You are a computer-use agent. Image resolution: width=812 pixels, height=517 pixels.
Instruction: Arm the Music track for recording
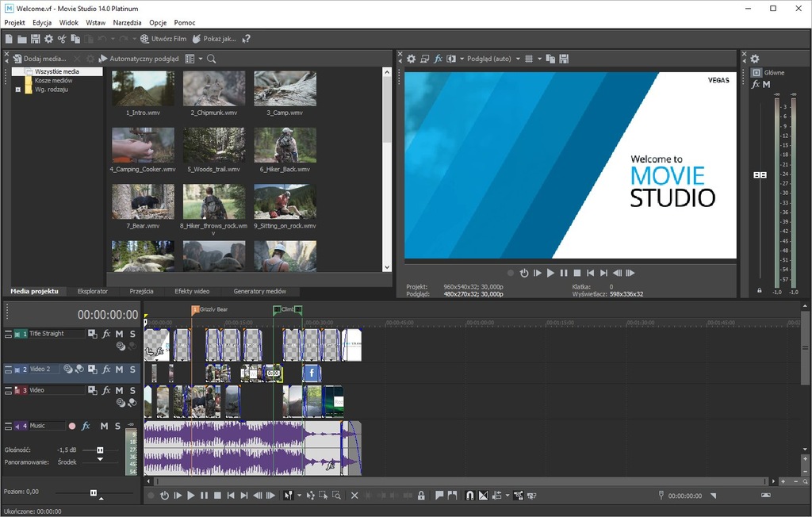[72, 426]
